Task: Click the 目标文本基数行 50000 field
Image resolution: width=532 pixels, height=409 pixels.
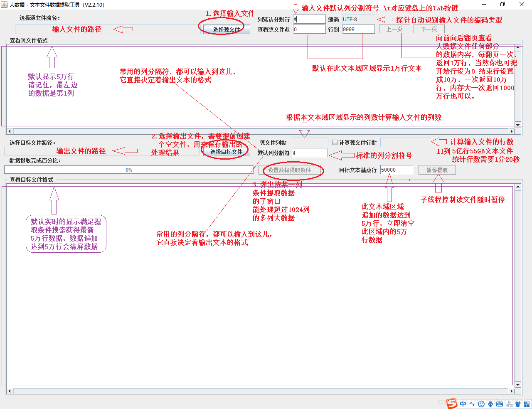Action: 397,170
